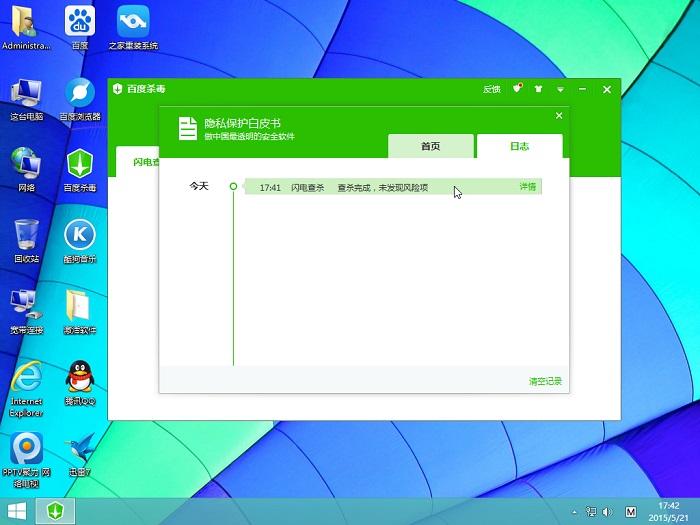Open the Baidu (百度) desktop shortcut
This screenshot has height=525, width=700.
79,28
